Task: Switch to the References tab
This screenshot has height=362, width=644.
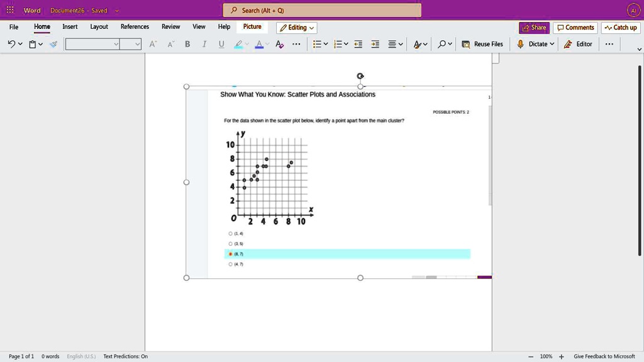Action: (x=135, y=26)
